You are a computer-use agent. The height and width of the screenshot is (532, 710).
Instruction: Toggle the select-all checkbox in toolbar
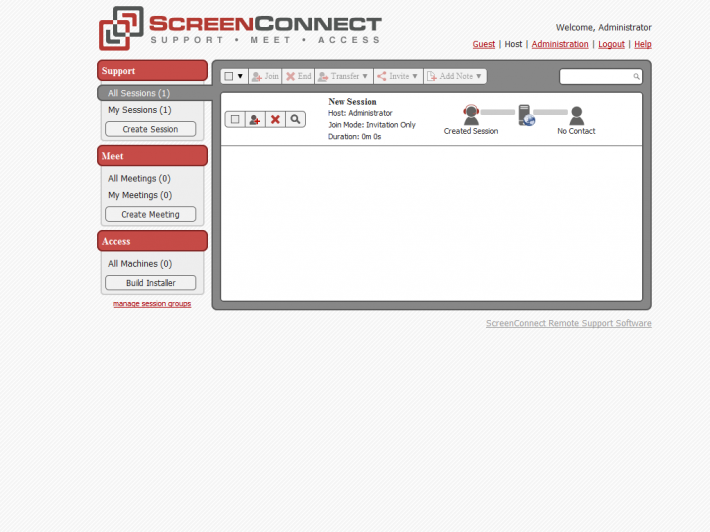pyautogui.click(x=229, y=76)
